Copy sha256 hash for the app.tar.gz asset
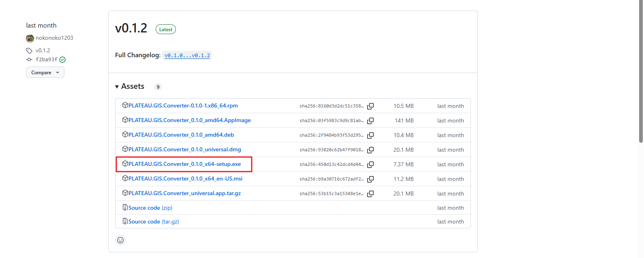 [370, 194]
